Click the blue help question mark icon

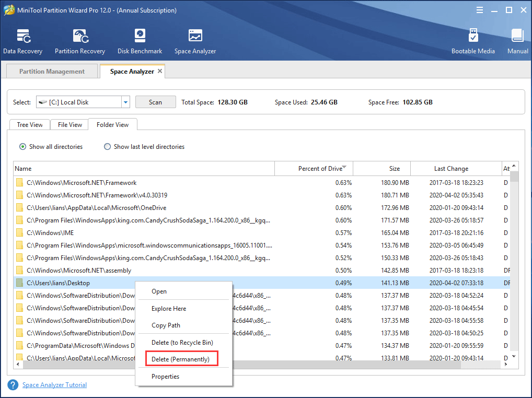(13, 385)
